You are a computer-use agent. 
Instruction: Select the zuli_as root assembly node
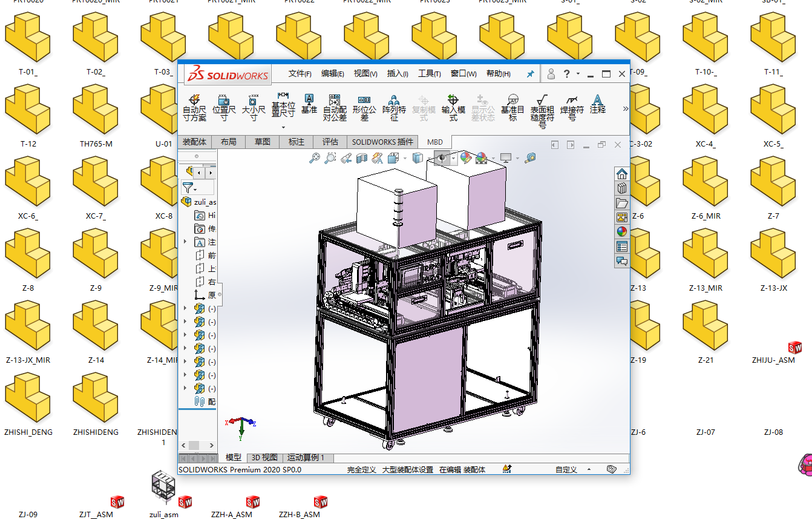199,202
